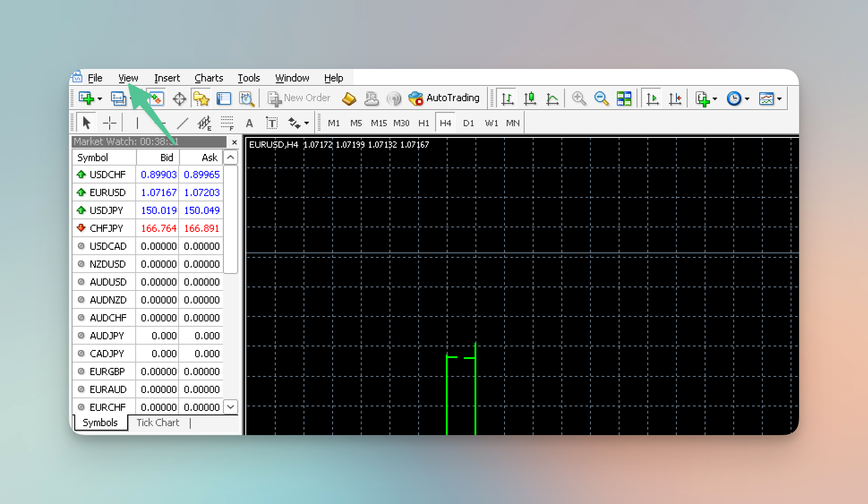Select the EURUSD row in Market Watch
The height and width of the screenshot is (504, 868).
click(x=107, y=192)
